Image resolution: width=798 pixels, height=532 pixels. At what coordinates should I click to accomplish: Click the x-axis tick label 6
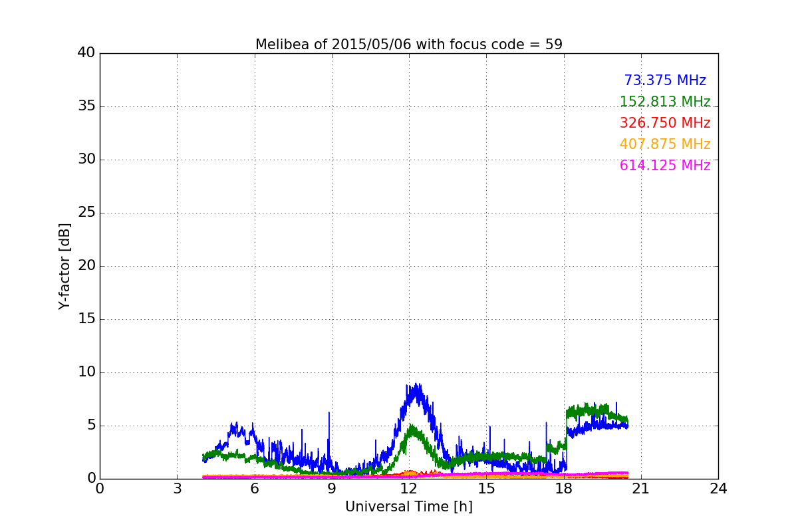tap(255, 489)
